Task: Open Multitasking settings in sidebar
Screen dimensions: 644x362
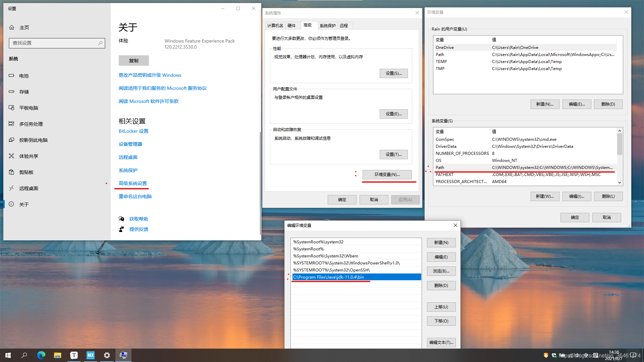Action: (31, 124)
